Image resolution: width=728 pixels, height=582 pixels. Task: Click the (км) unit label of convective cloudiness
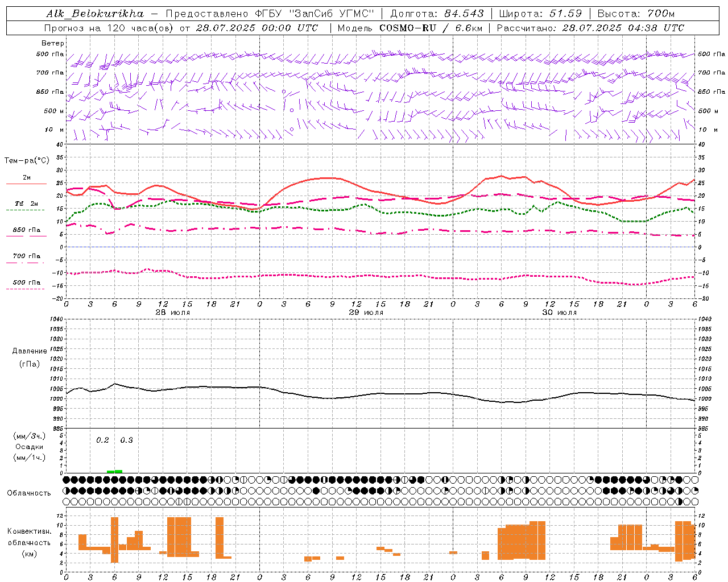point(30,554)
